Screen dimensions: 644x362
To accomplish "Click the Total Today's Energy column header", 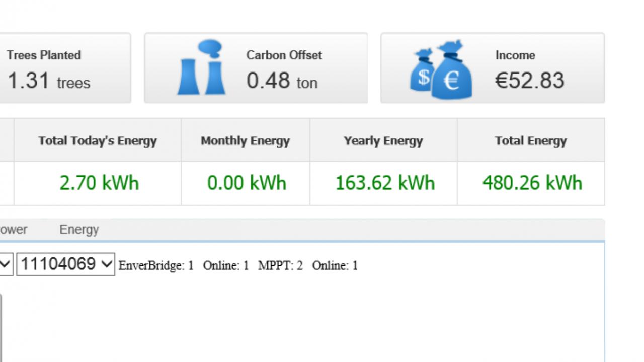I will coord(98,140).
